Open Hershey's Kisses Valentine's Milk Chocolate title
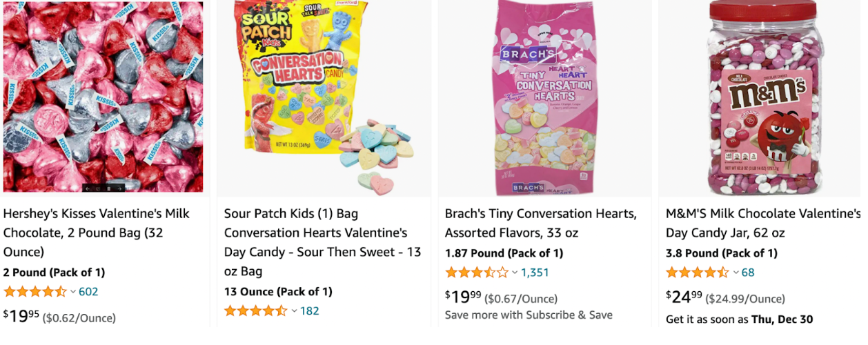Viewport: 868px width, 345px height. (97, 233)
